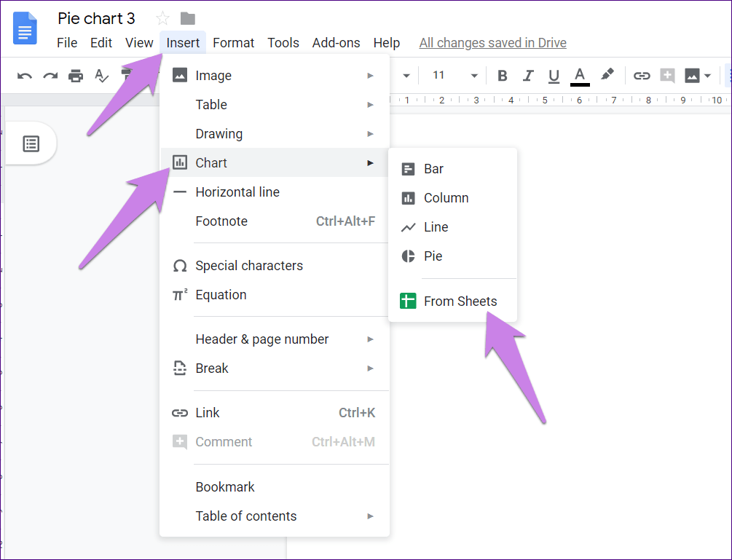The width and height of the screenshot is (732, 560).
Task: Select the Chart menu entry
Action: [x=275, y=163]
